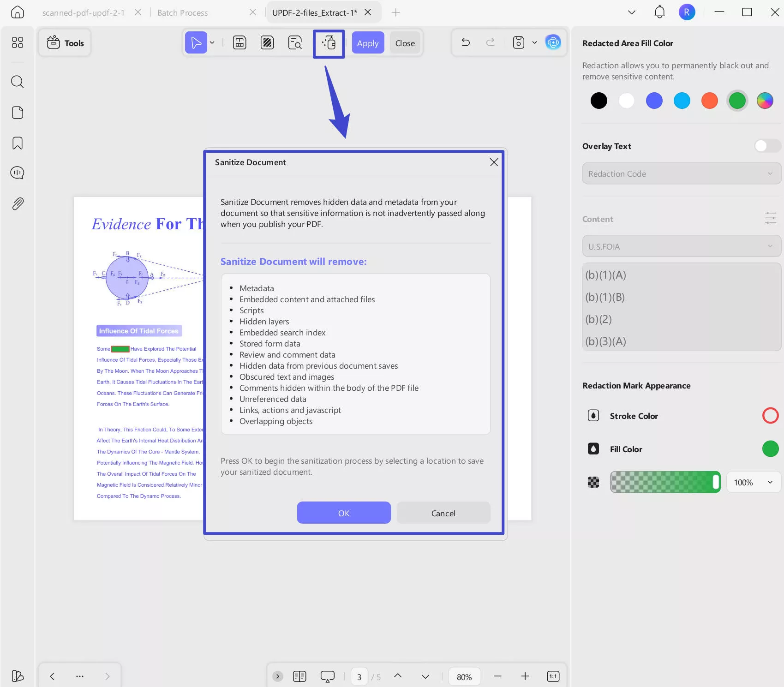Open the 100% opacity dropdown

pos(754,482)
